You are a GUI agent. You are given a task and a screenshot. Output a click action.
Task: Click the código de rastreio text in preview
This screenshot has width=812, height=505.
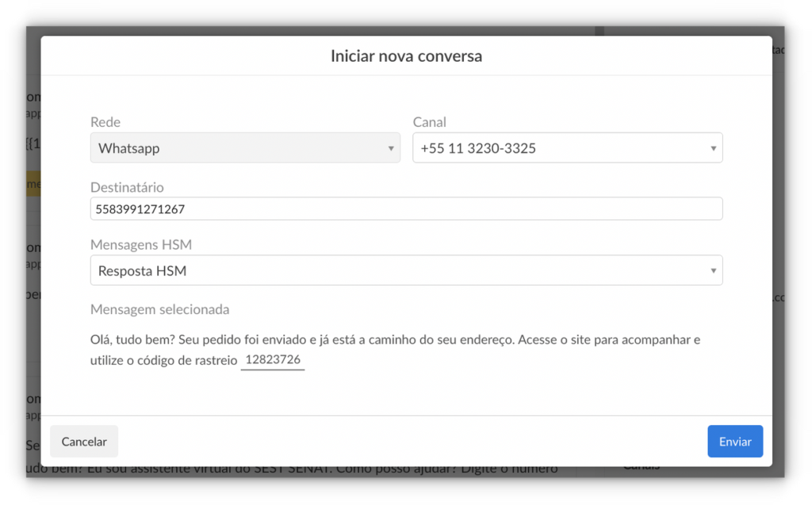pyautogui.click(x=190, y=361)
